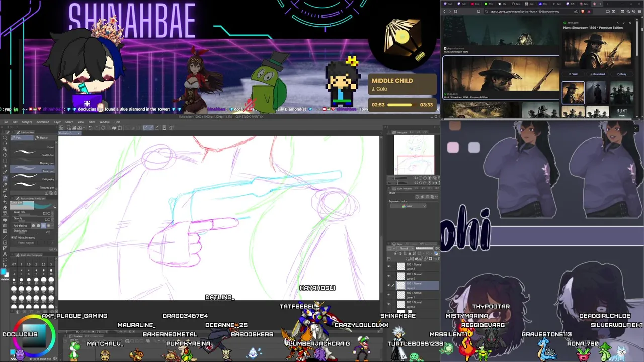Select the active Pen tool icon
This screenshot has width=644, height=362.
5,178
